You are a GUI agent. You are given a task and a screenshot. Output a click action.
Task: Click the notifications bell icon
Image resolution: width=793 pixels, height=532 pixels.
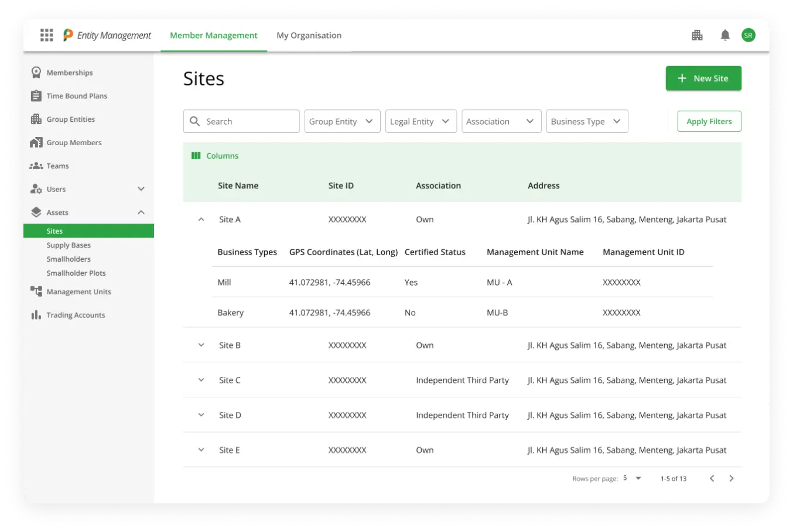tap(725, 35)
